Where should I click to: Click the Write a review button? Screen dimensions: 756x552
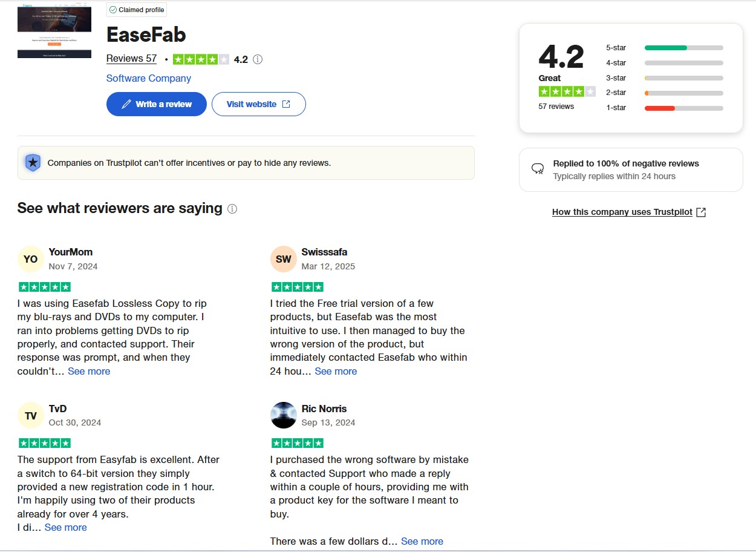click(157, 104)
